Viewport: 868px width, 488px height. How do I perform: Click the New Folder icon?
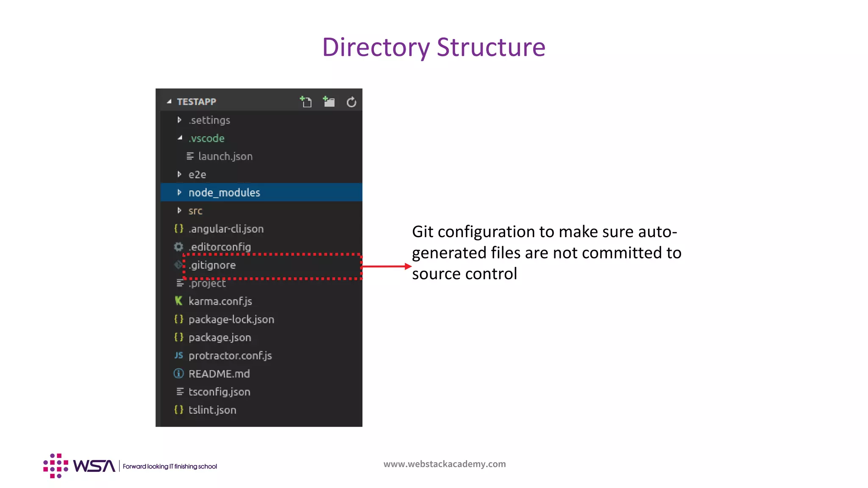pyautogui.click(x=329, y=102)
